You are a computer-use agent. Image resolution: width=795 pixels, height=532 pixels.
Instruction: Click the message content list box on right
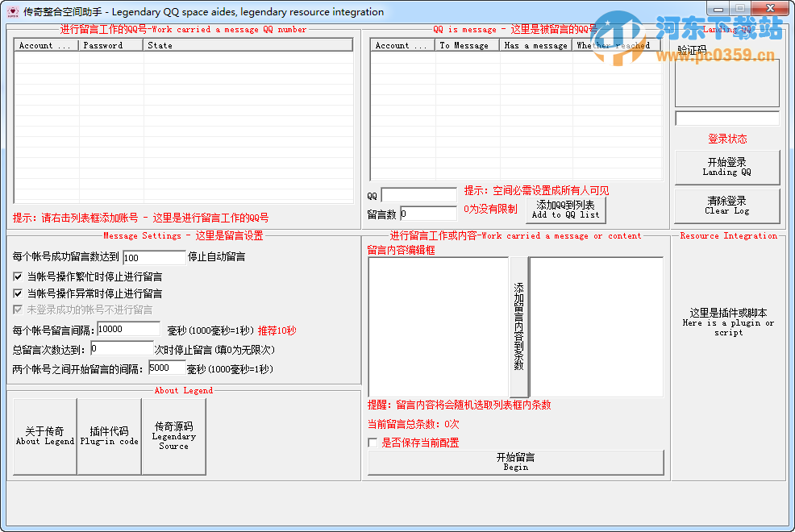coord(597,326)
